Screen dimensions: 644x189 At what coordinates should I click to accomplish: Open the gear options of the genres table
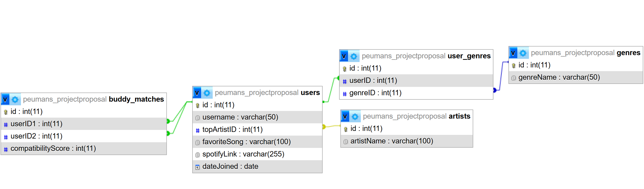tap(523, 53)
